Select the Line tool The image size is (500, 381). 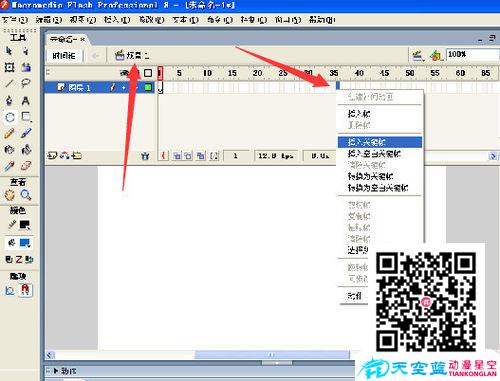pos(9,83)
